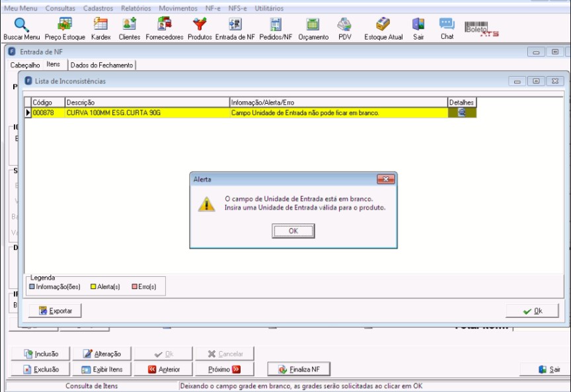
Task: Open the Detalhes magnifier for item 000878
Action: [x=462, y=112]
